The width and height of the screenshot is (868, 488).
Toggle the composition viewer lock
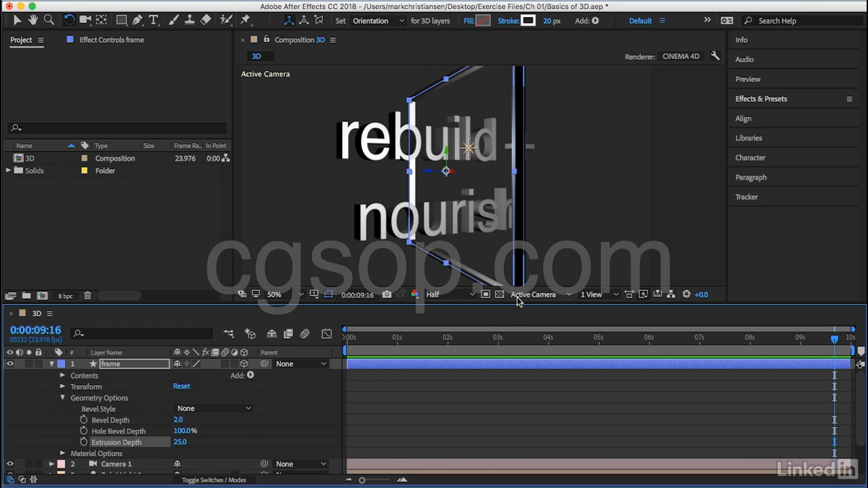pyautogui.click(x=267, y=39)
